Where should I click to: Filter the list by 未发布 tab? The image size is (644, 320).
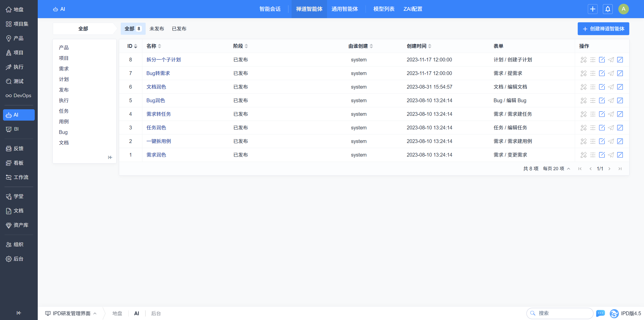point(156,29)
